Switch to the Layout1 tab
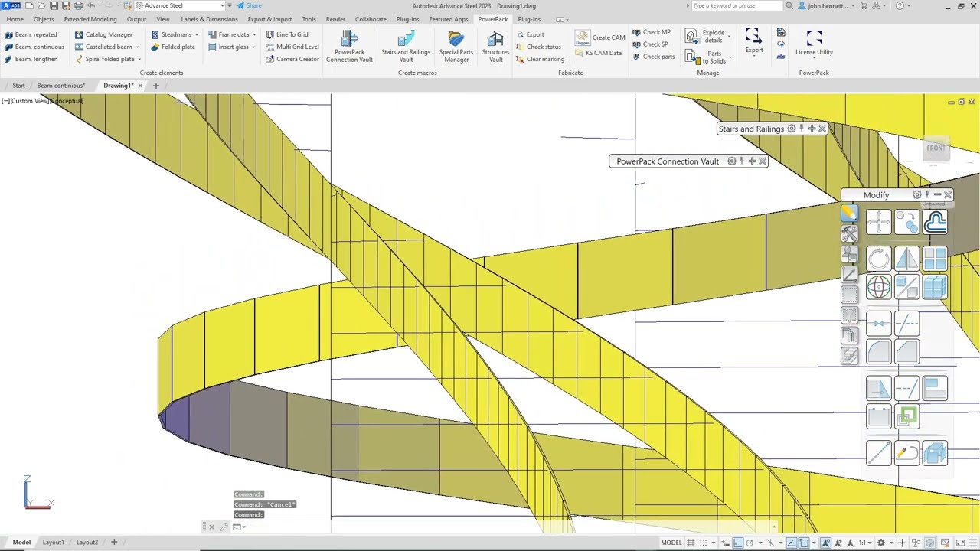Viewport: 980px width, 551px height. coord(53,543)
